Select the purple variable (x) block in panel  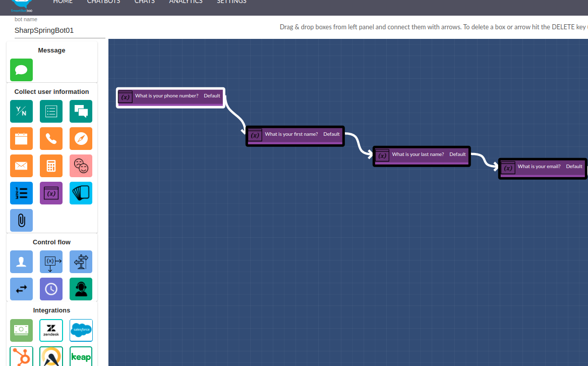[x=51, y=193]
